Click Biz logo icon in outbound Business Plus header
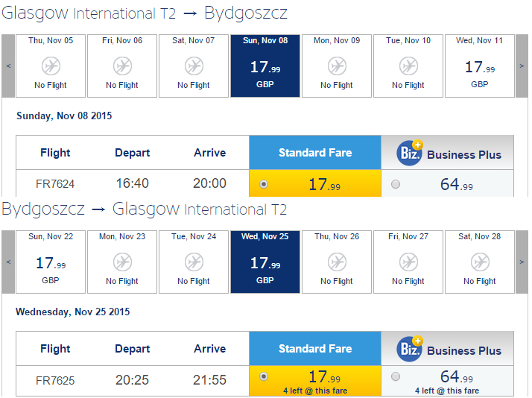The image size is (532, 398). pyautogui.click(x=410, y=153)
